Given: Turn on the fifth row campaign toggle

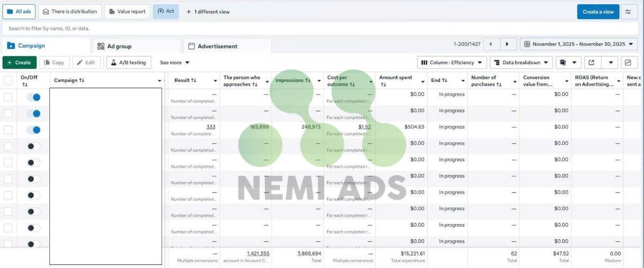Looking at the screenshot, I should pyautogui.click(x=33, y=162).
